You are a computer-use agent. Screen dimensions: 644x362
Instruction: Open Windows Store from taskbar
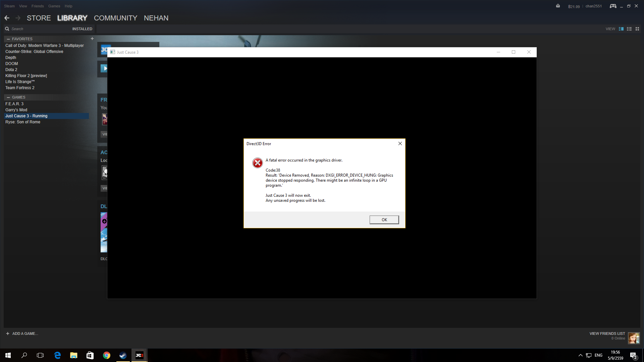click(90, 355)
